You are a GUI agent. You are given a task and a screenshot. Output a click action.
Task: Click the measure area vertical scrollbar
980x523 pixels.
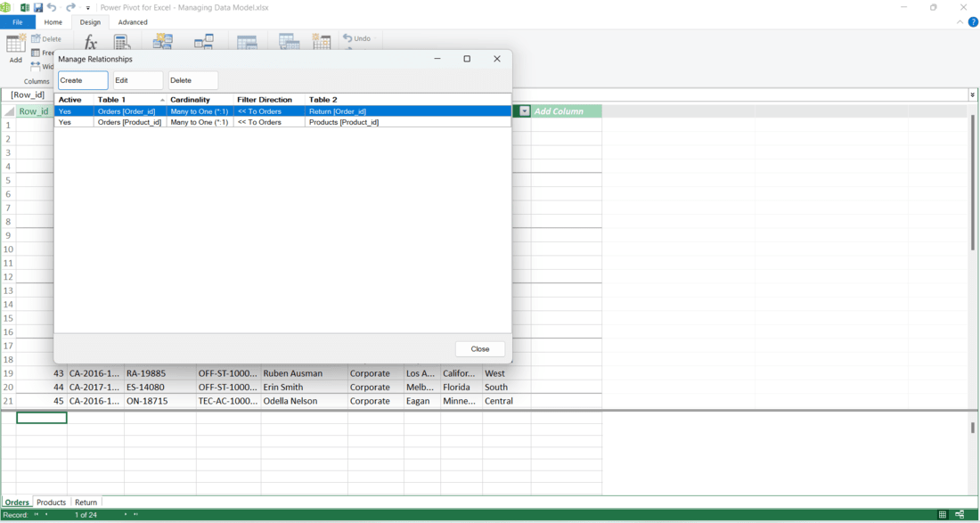[x=973, y=428]
